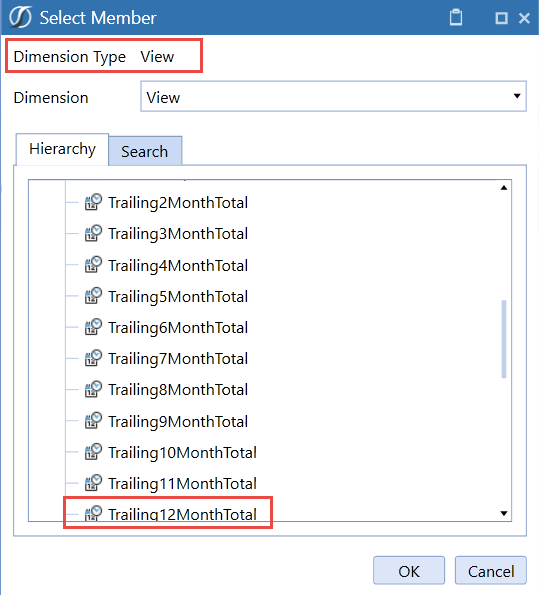The width and height of the screenshot is (539, 595).
Task: Confirm selection with the OK button
Action: click(x=409, y=571)
